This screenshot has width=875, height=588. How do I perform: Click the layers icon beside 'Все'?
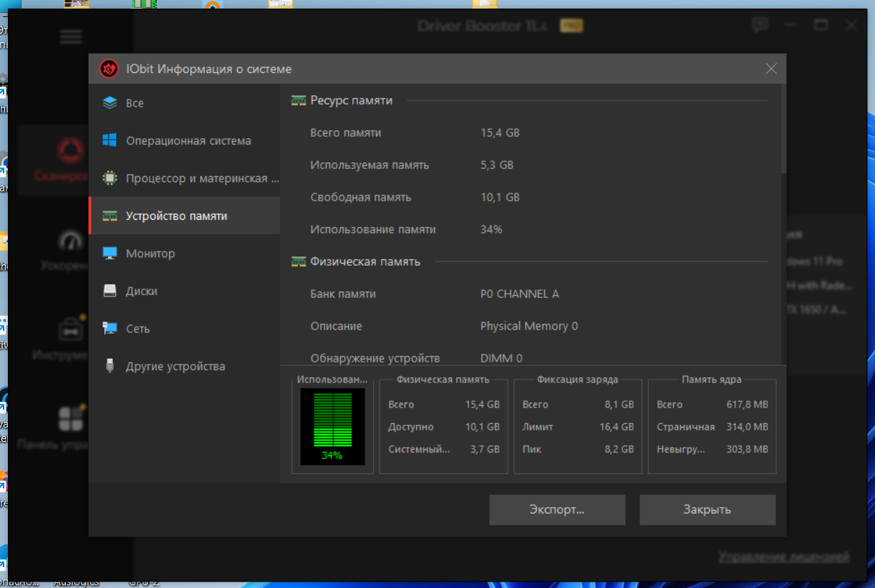[x=110, y=103]
